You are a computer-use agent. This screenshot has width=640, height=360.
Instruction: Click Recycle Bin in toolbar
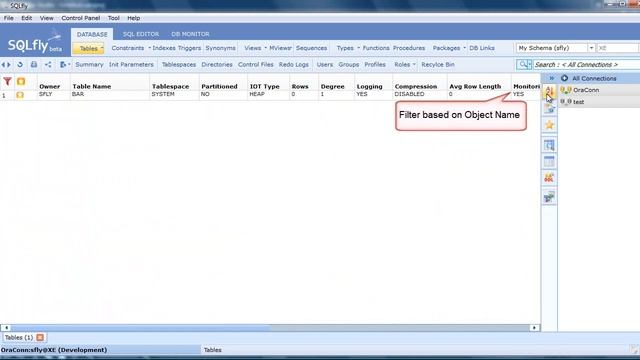click(x=438, y=64)
